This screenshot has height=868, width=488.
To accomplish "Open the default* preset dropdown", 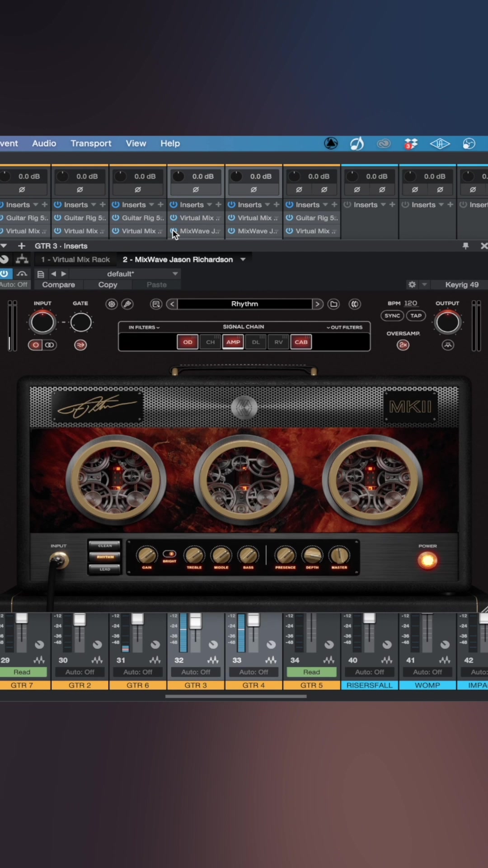I will (x=175, y=274).
